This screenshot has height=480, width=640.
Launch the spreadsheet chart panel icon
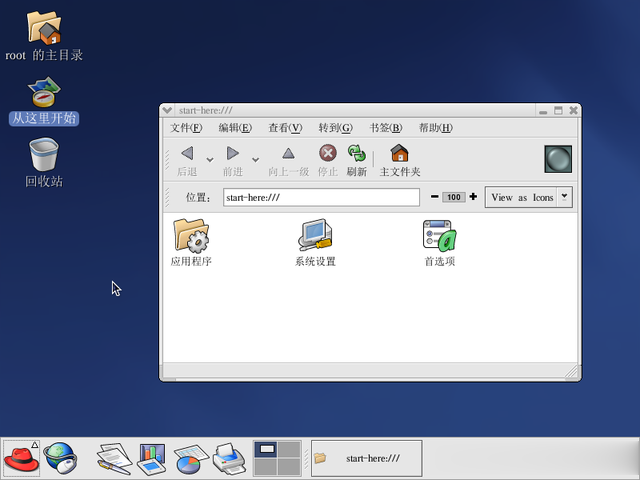coord(191,459)
